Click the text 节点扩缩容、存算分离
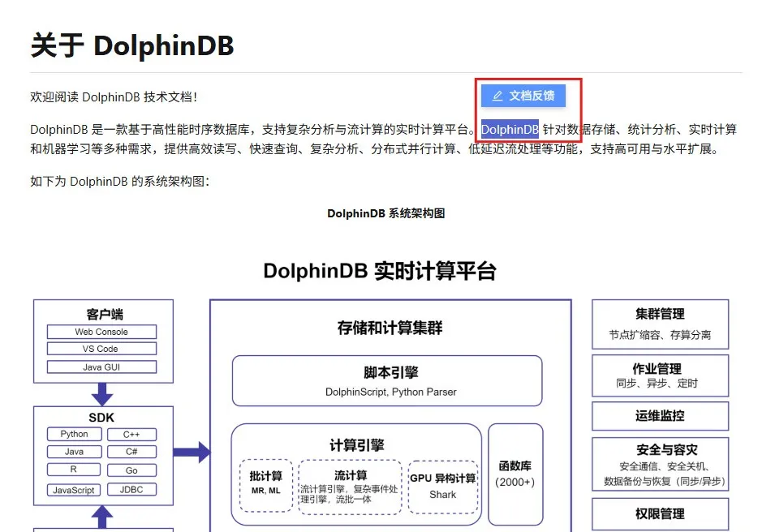The width and height of the screenshot is (758, 532). coord(660,335)
